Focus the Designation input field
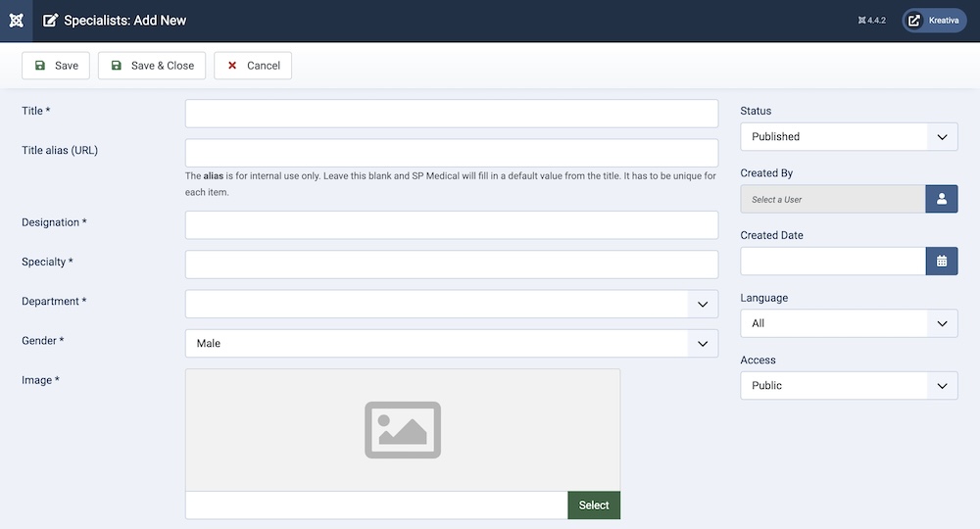This screenshot has height=529, width=980. click(451, 225)
